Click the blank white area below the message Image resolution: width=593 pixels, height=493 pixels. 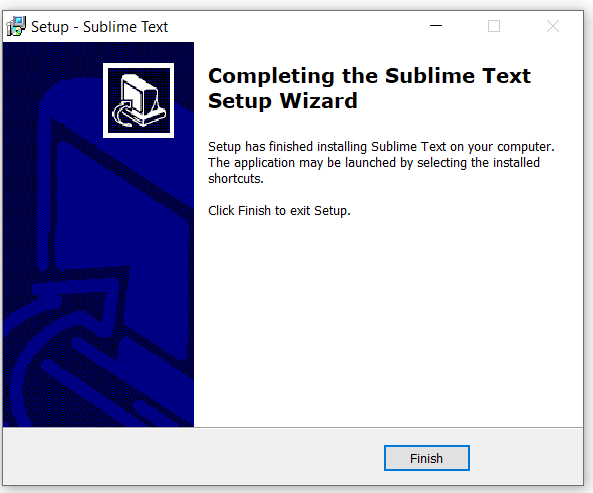tap(388, 321)
